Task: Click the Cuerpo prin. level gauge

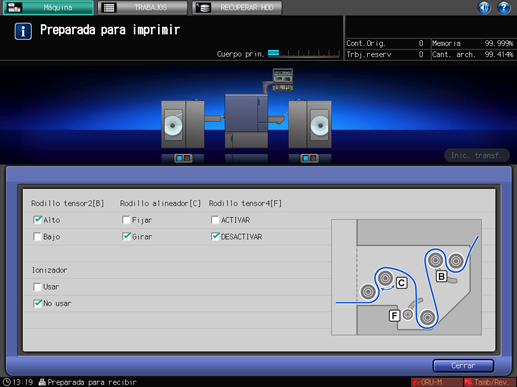Action: tap(304, 54)
